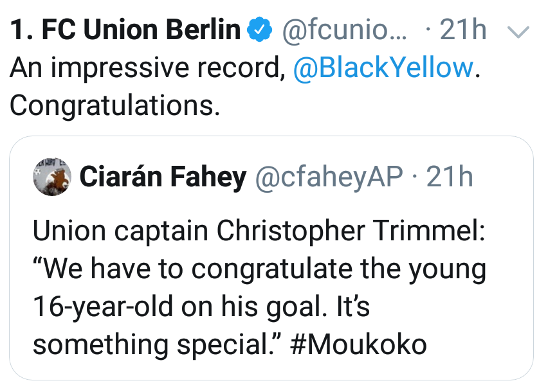Open the tweet options chevron menu

(x=518, y=31)
